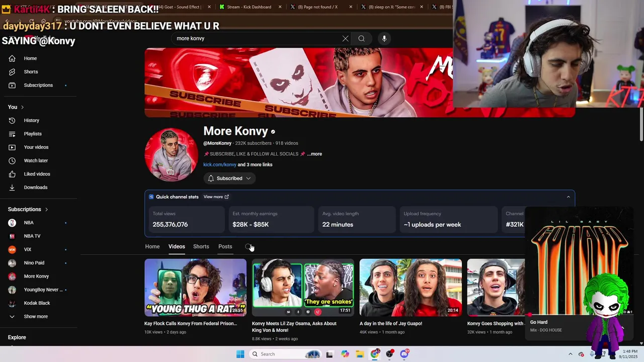Expand the You section chevron
The height and width of the screenshot is (362, 644).
pos(22,107)
